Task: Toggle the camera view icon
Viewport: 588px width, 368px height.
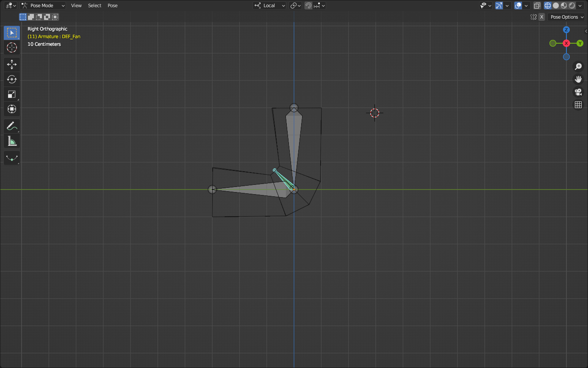Action: 578,92
